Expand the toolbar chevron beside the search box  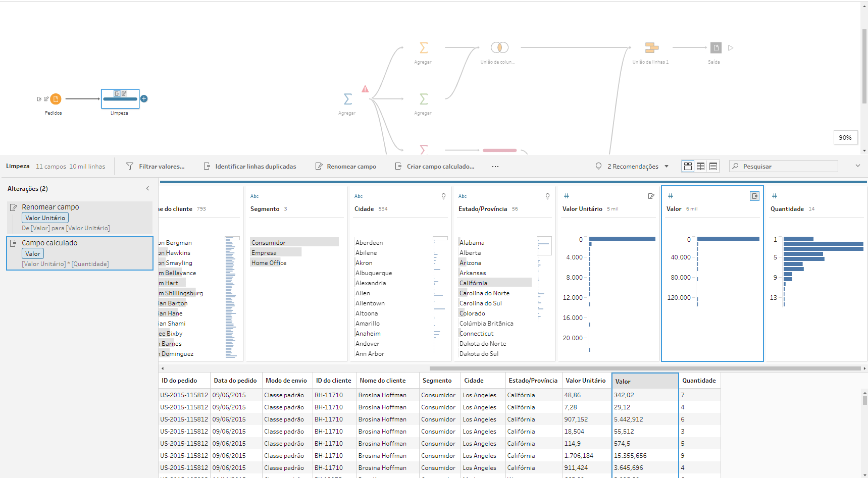pos(857,166)
